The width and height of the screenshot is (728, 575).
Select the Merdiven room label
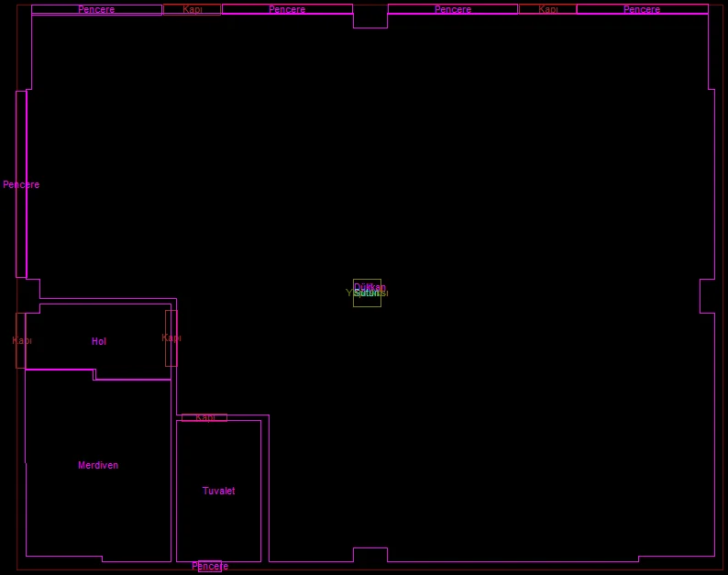(98, 465)
